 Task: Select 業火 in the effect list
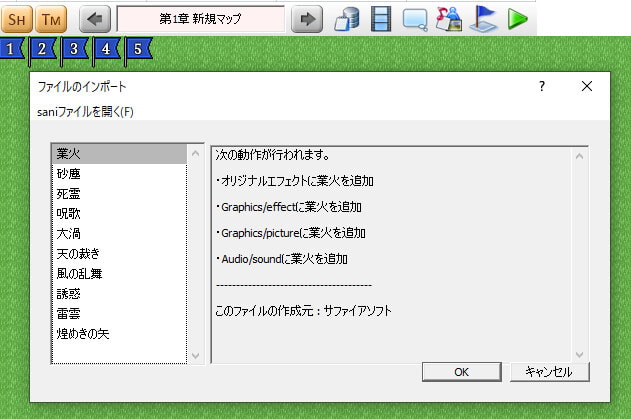pyautogui.click(x=119, y=154)
